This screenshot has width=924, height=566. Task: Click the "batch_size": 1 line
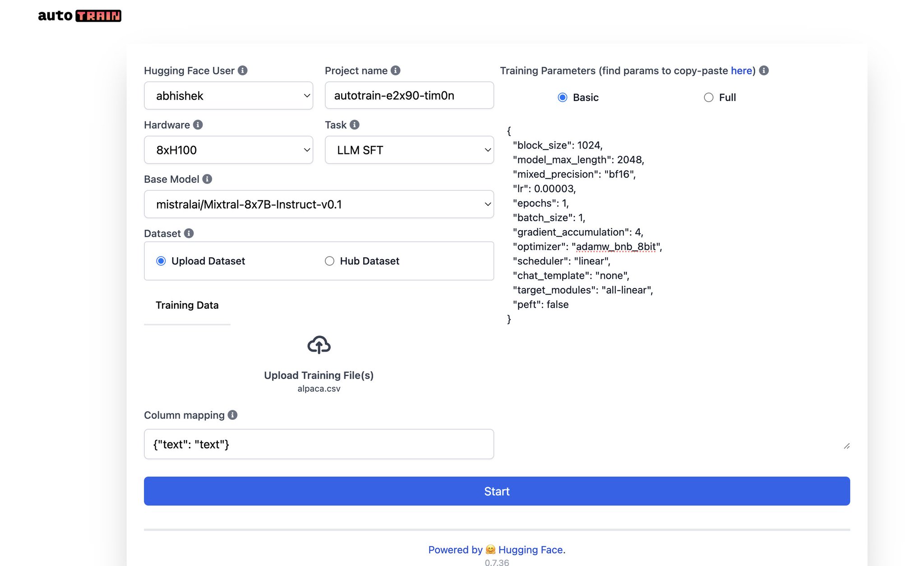click(549, 218)
